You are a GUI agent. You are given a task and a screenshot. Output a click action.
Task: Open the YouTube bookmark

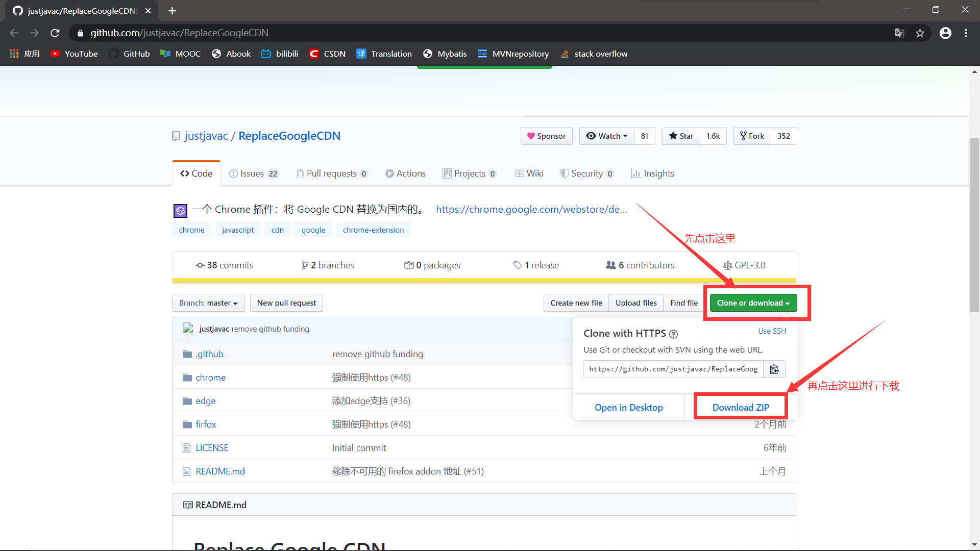pyautogui.click(x=74, y=54)
